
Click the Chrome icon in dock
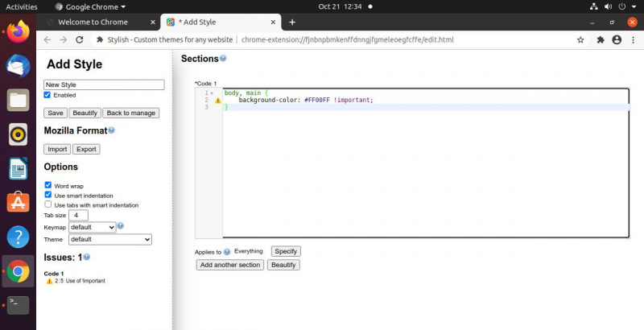(18, 271)
